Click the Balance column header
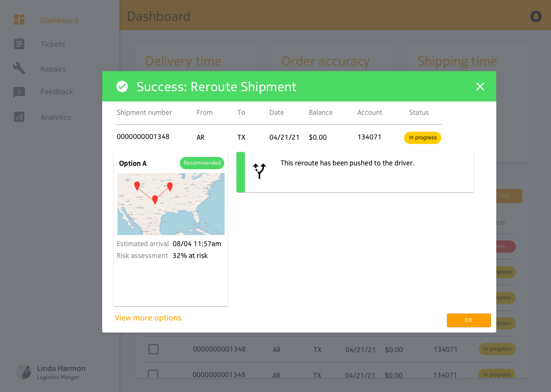Viewport: 551px width, 392px height. tap(321, 113)
